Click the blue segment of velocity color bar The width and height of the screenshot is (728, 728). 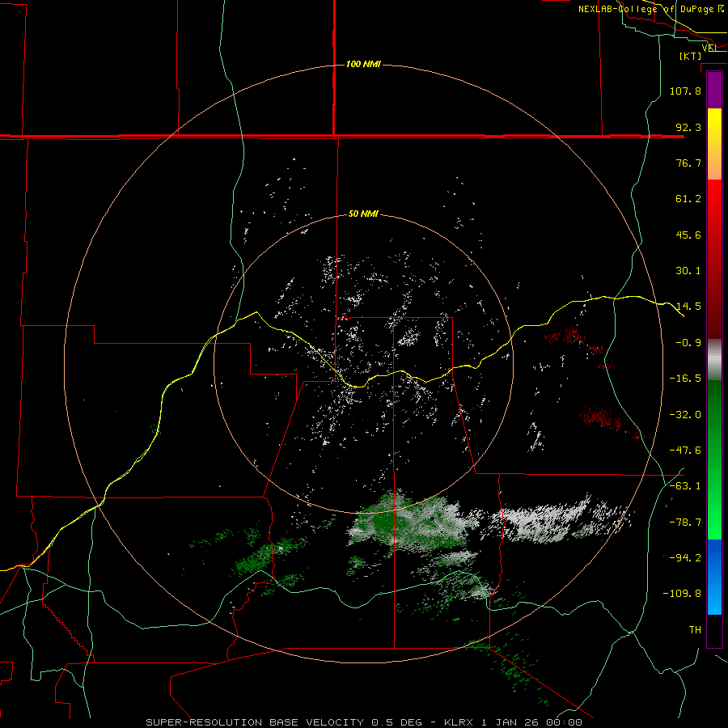714,577
